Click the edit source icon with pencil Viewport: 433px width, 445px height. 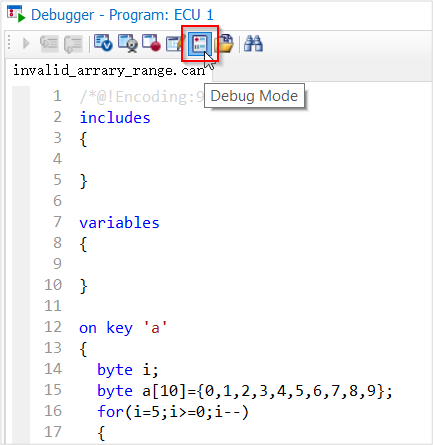coord(175,43)
